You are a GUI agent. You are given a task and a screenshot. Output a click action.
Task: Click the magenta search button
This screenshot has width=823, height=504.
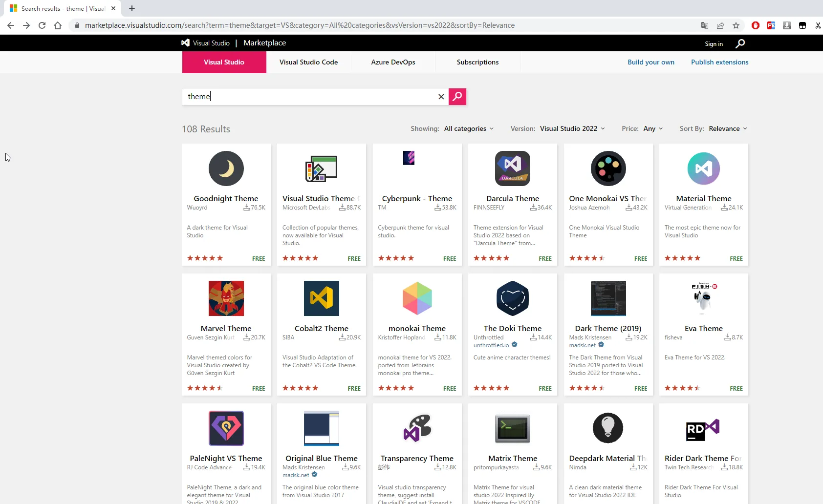point(457,97)
